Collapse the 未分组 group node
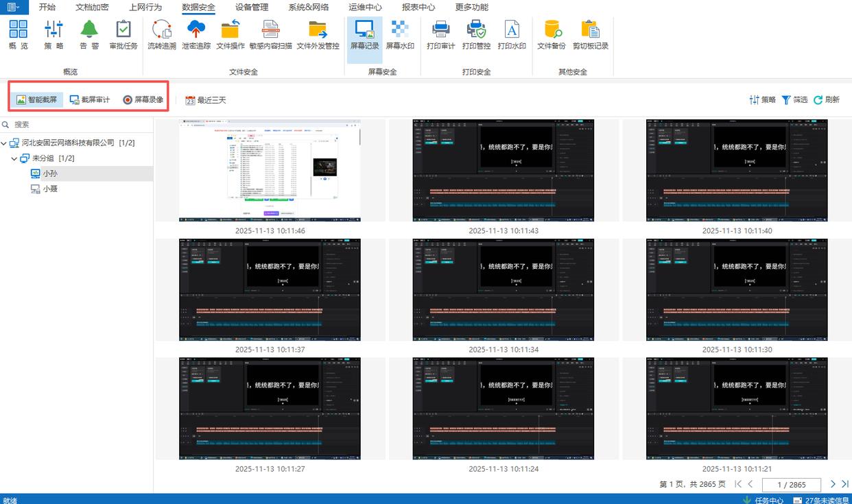The height and width of the screenshot is (504, 852). (15, 158)
